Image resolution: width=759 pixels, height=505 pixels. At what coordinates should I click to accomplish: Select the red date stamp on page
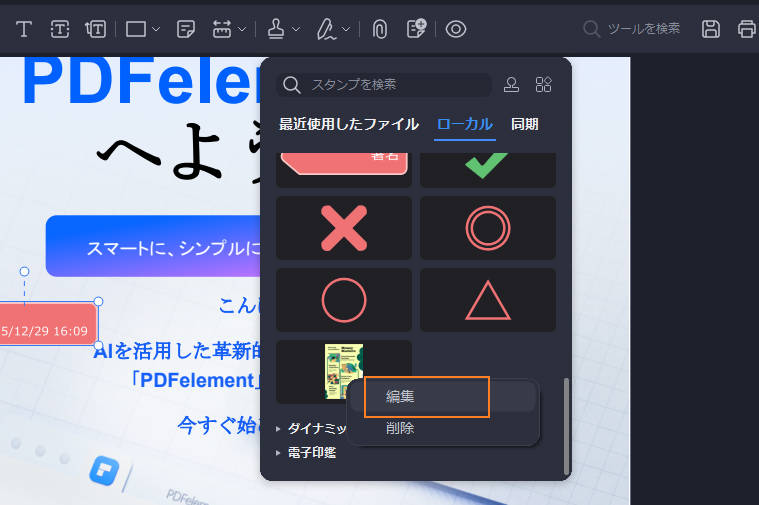pos(48,324)
